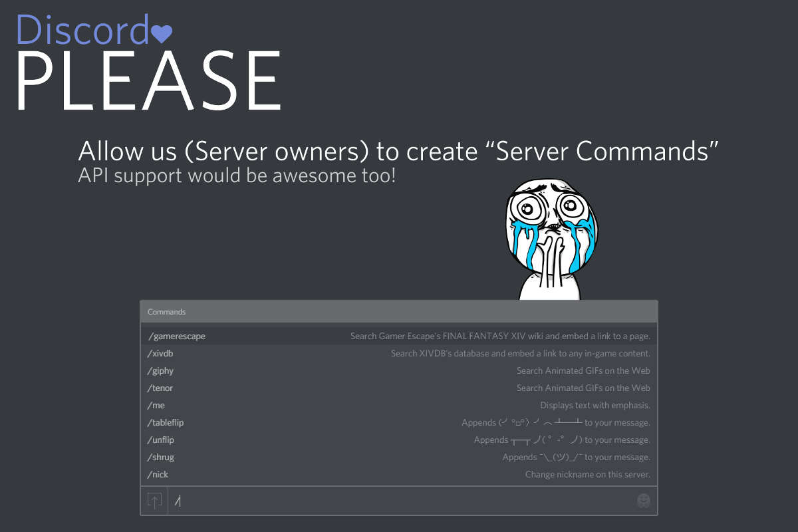Image resolution: width=798 pixels, height=532 pixels.
Task: Click the Change nickname on this server description
Action: pos(588,474)
